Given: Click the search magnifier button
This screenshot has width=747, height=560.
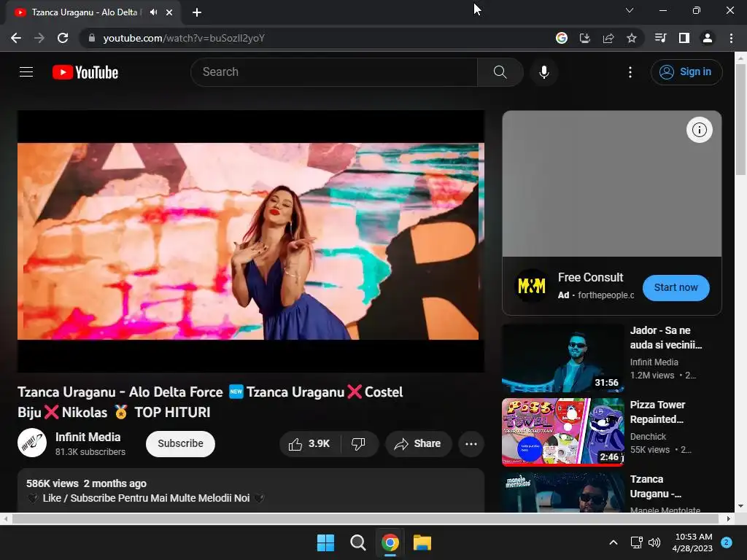Looking at the screenshot, I should [x=500, y=72].
